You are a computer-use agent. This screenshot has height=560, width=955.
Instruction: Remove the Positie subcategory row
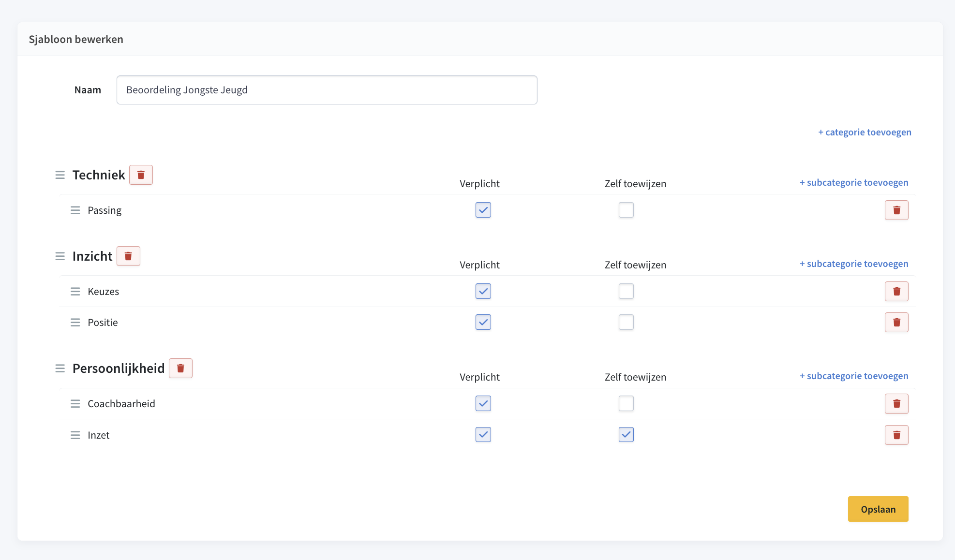pyautogui.click(x=896, y=322)
